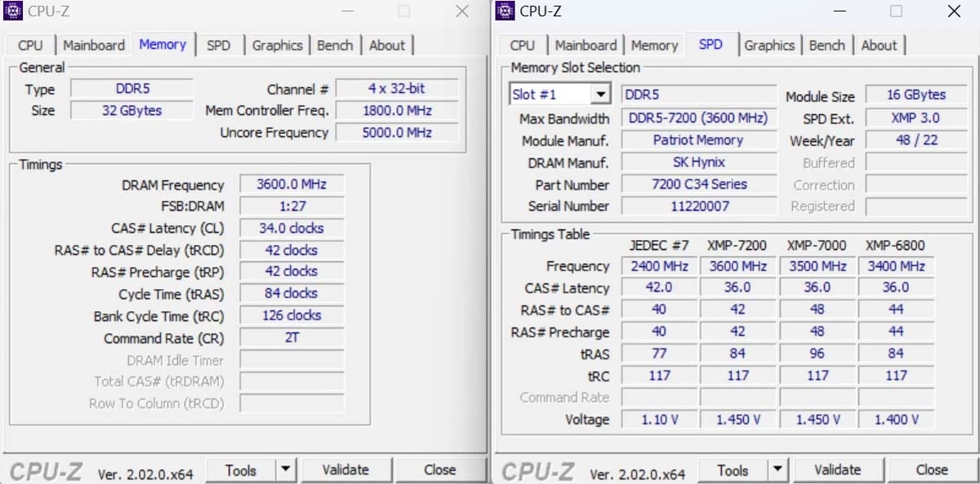
Task: Open the CPU tab in left window
Action: click(x=30, y=46)
